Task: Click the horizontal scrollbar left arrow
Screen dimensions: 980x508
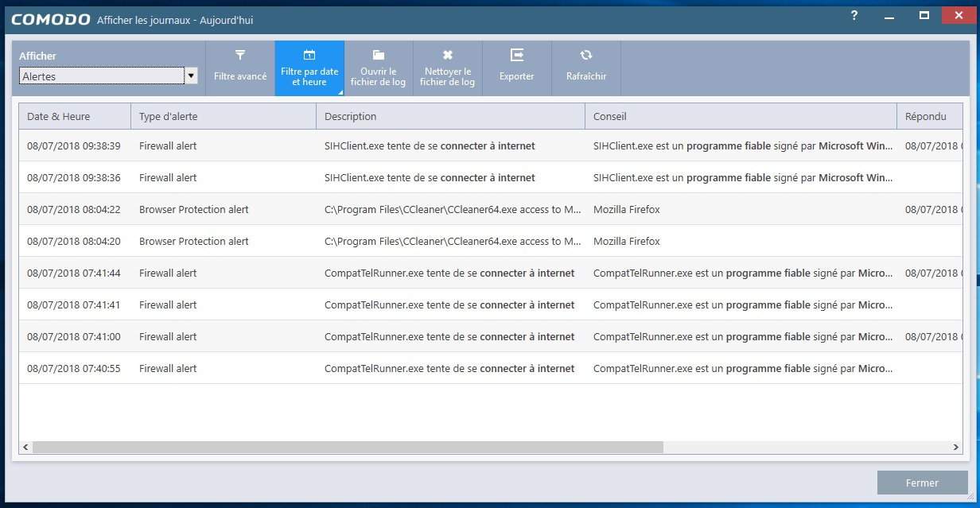Action: [25, 448]
